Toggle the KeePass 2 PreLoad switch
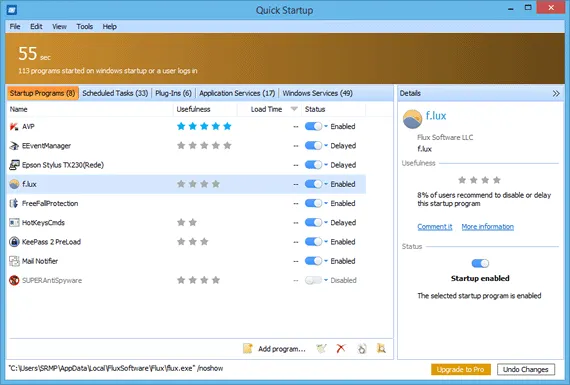Image resolution: width=570 pixels, height=385 pixels. tap(313, 242)
